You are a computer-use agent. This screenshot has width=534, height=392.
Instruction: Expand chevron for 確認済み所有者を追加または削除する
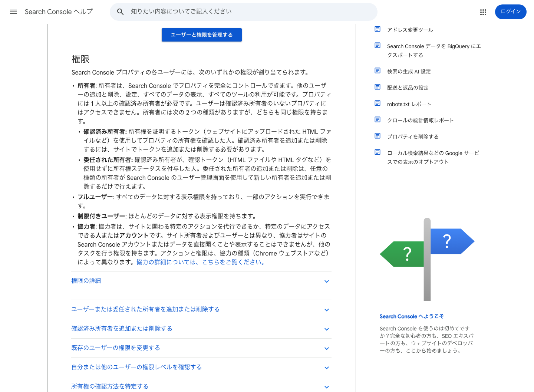pyautogui.click(x=327, y=329)
